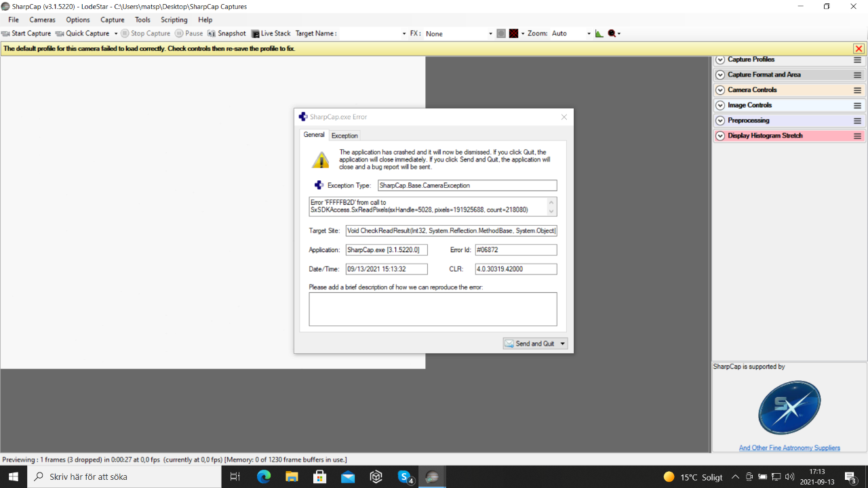Expand the Camera Controls panel

click(x=720, y=90)
